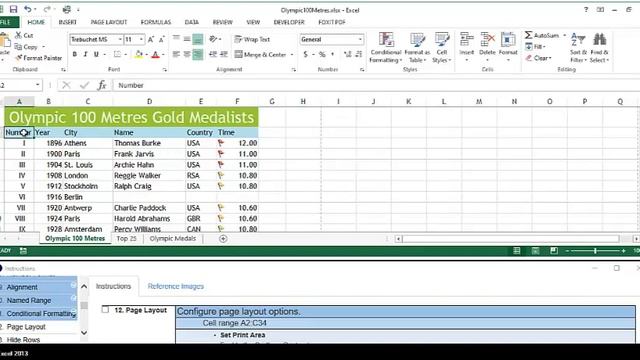Toggle Middle Align vertical alignment

pos(187,39)
